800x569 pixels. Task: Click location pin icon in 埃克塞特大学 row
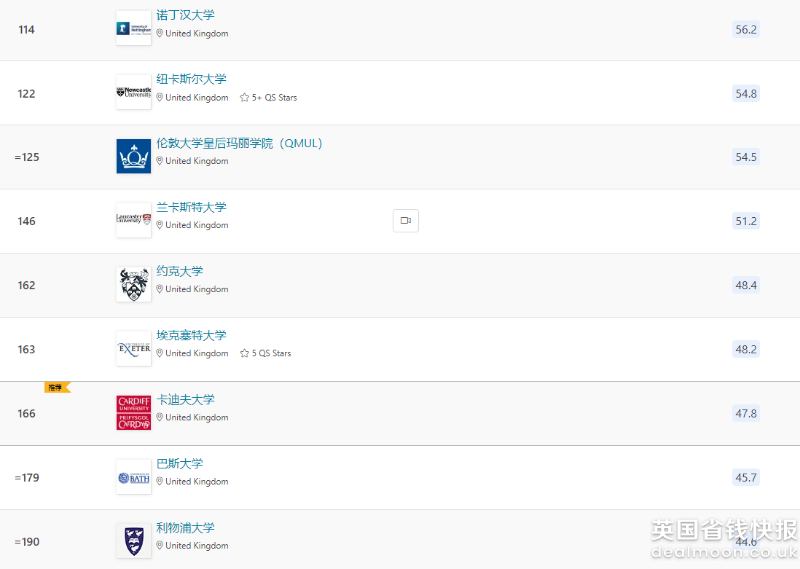pos(160,353)
